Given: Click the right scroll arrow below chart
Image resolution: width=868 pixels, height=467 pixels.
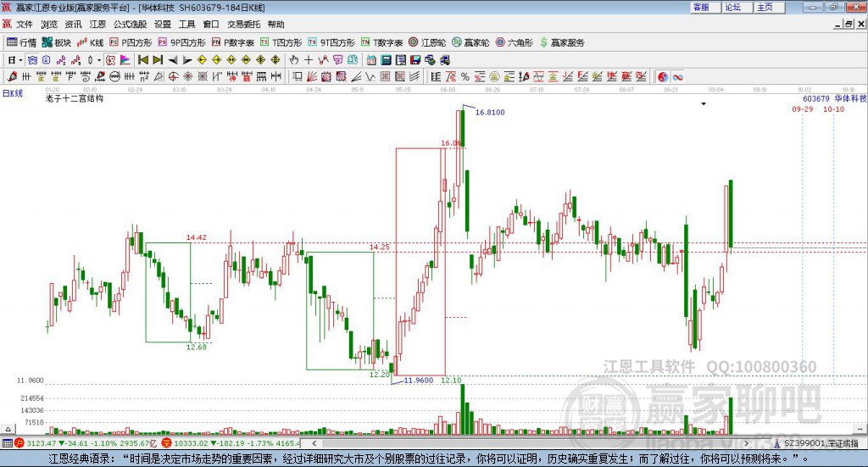Looking at the screenshot, I should (x=746, y=443).
